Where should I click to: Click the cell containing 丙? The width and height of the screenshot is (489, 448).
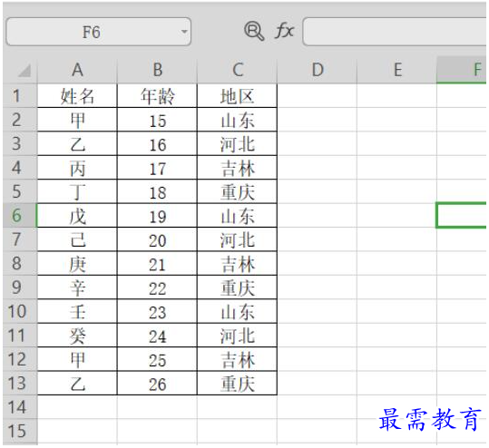click(77, 168)
